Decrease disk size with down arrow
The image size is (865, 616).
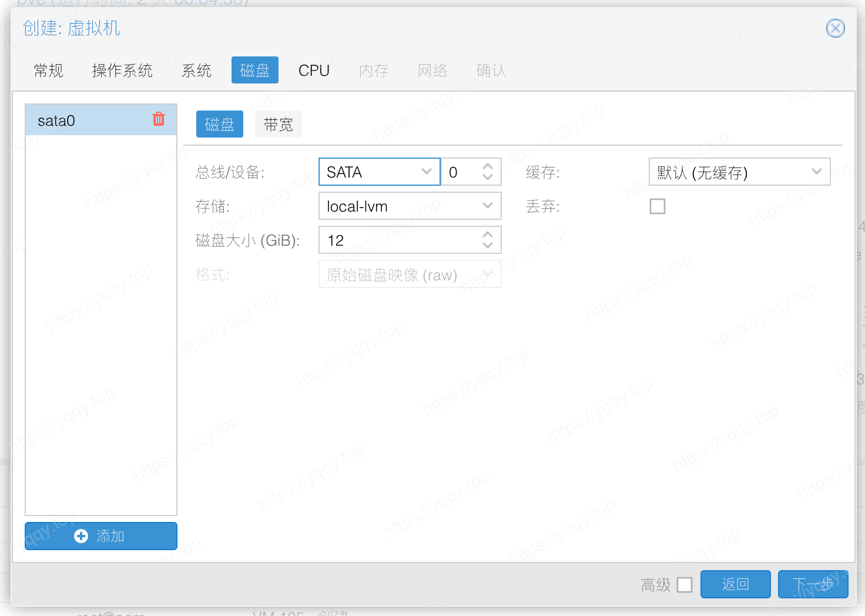click(x=488, y=245)
